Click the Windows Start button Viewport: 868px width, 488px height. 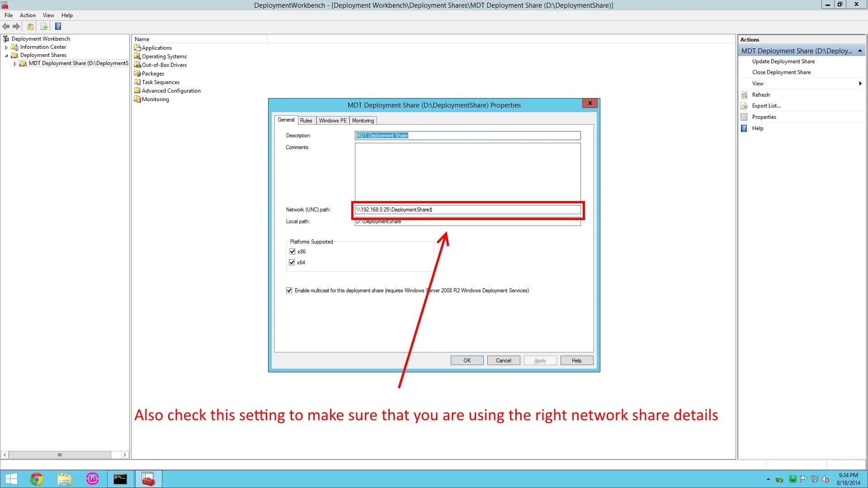click(x=11, y=479)
